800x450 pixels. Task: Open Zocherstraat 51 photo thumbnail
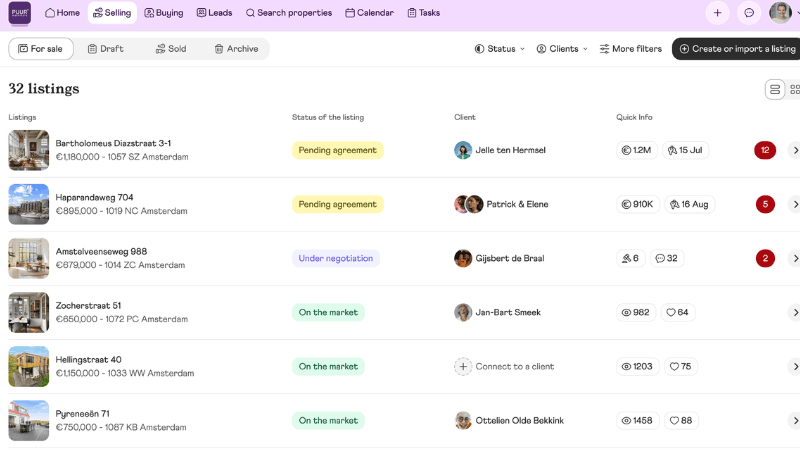[x=29, y=312]
